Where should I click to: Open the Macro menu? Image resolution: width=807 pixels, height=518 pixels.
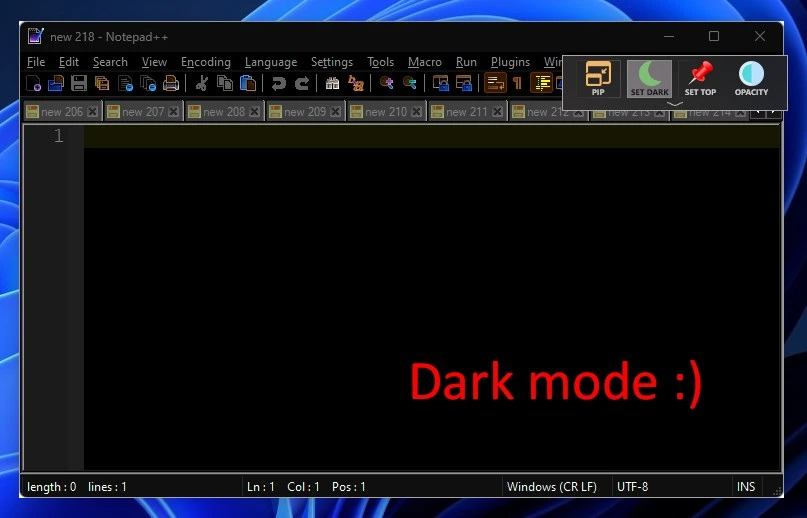[425, 62]
